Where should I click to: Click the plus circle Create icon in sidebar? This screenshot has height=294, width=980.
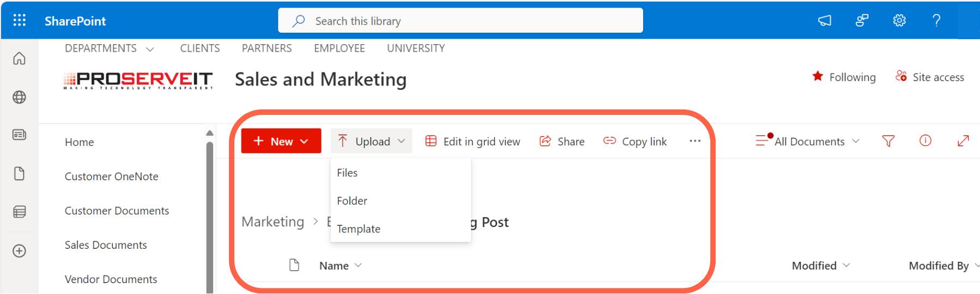(x=20, y=251)
